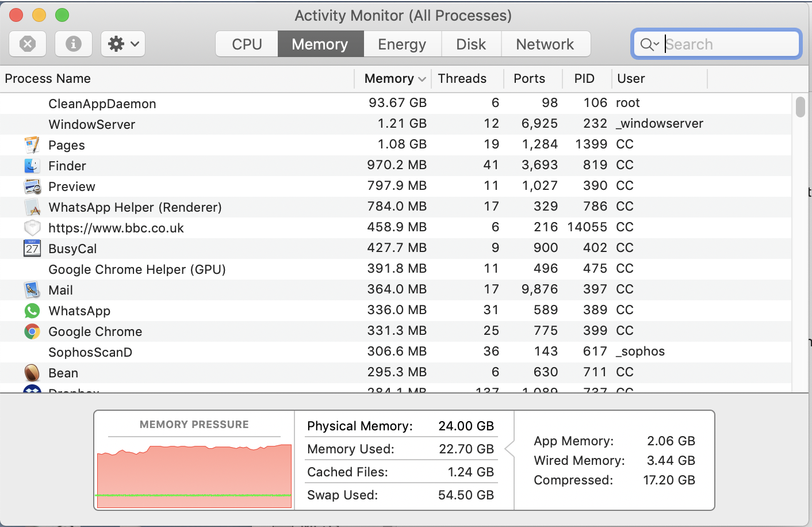Click the Finder icon in the process list
Image resolution: width=812 pixels, height=527 pixels.
tap(32, 166)
